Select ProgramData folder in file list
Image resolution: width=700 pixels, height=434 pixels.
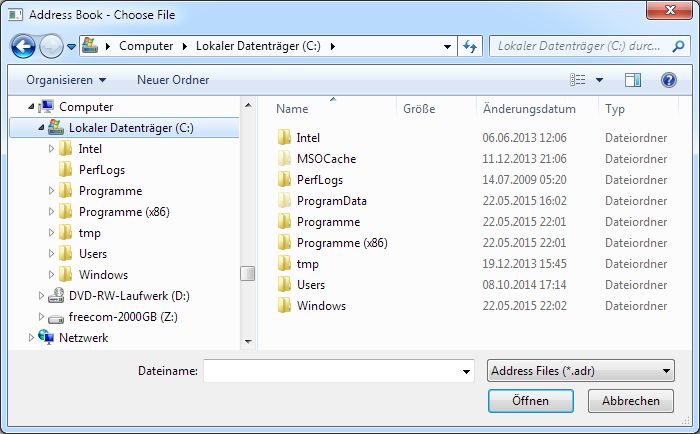click(332, 200)
